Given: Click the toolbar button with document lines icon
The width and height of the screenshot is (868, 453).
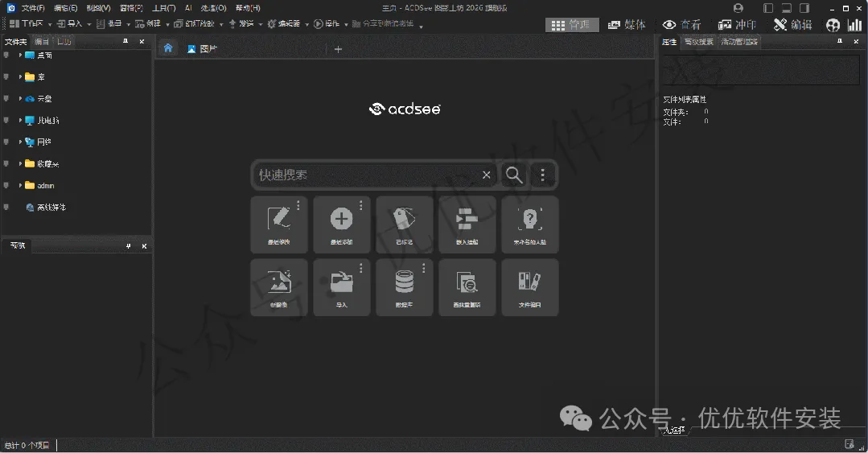Looking at the screenshot, I should (109, 24).
